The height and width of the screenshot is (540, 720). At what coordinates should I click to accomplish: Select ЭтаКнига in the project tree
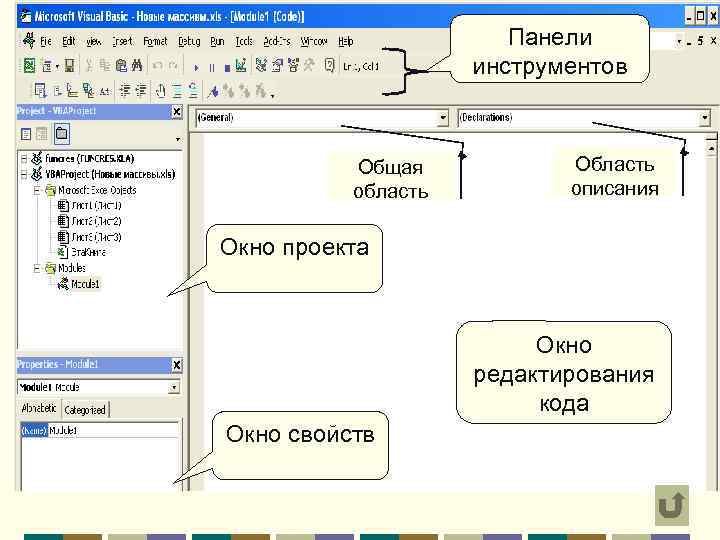click(88, 253)
